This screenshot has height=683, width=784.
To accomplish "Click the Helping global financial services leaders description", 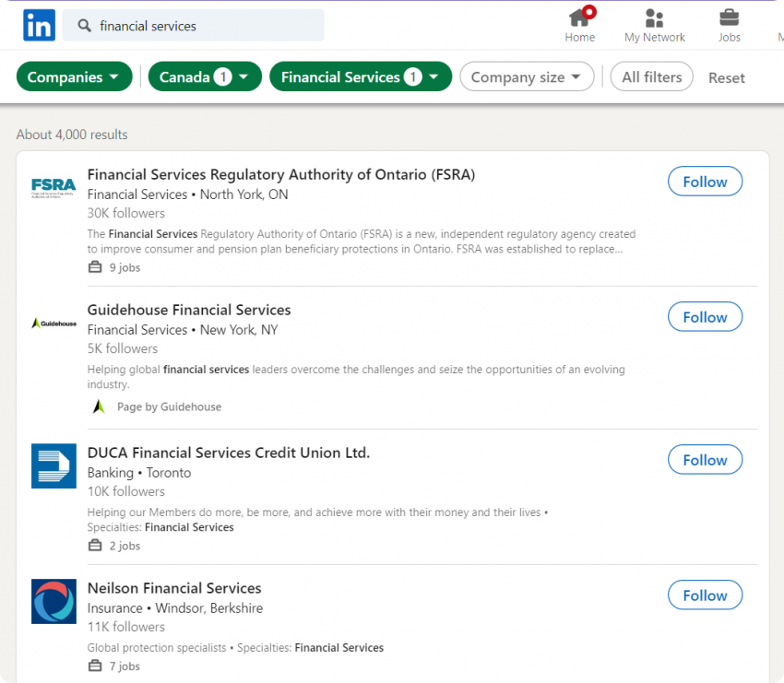I will [356, 377].
